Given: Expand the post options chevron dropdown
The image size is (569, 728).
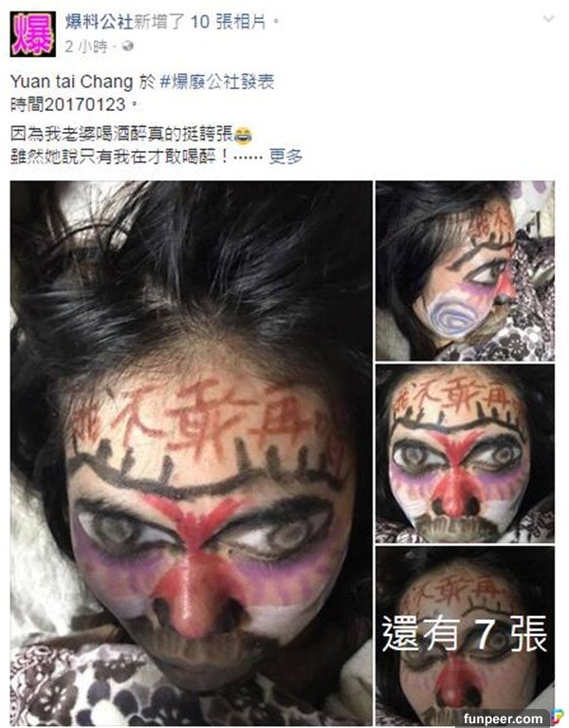Looking at the screenshot, I should 548,19.
